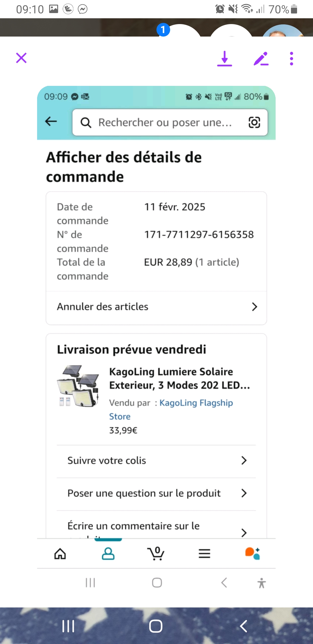Expand Annuler des articles chevron

tap(254, 307)
